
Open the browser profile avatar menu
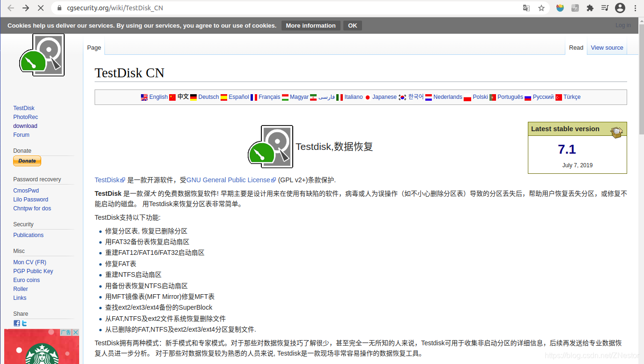(620, 7)
